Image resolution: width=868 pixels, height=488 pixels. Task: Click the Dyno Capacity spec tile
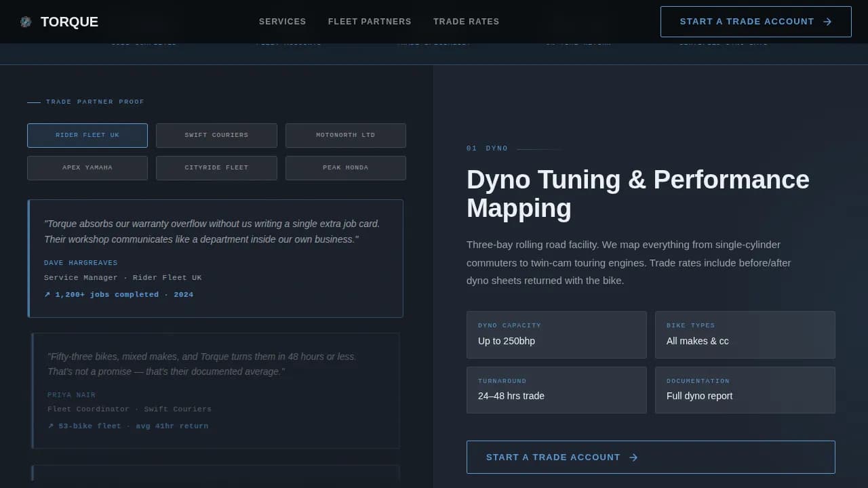[x=556, y=335]
